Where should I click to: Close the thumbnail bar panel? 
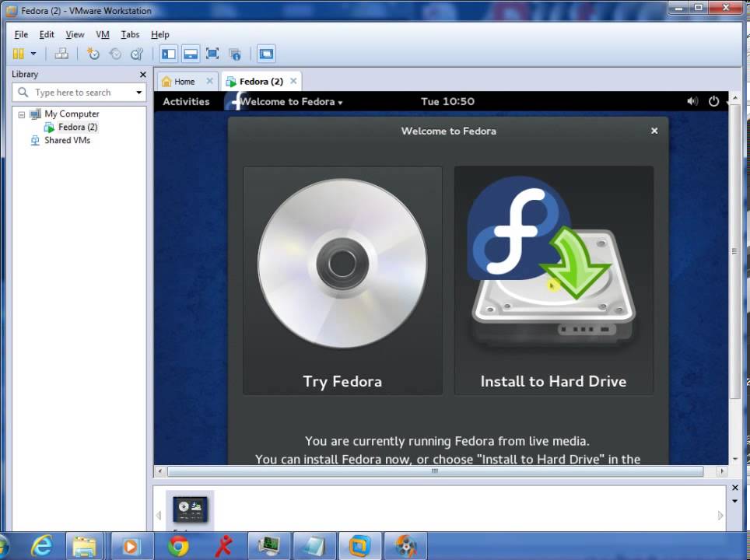click(x=734, y=488)
